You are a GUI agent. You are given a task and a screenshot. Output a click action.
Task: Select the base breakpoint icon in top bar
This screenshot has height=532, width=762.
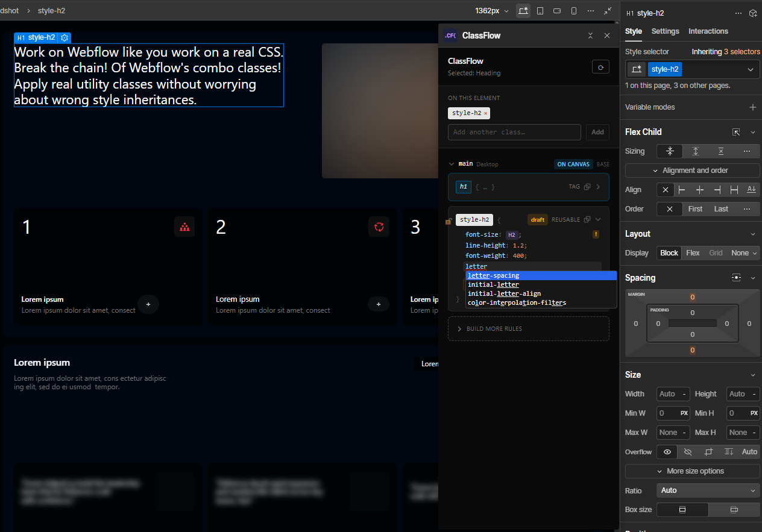coord(523,11)
